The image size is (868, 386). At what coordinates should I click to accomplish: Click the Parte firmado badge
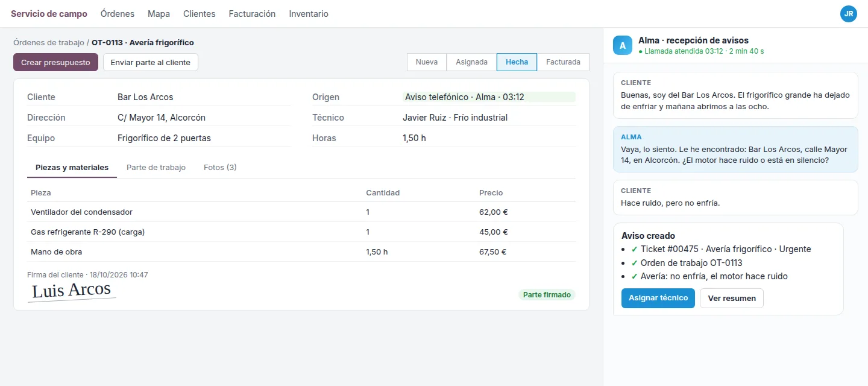(547, 295)
